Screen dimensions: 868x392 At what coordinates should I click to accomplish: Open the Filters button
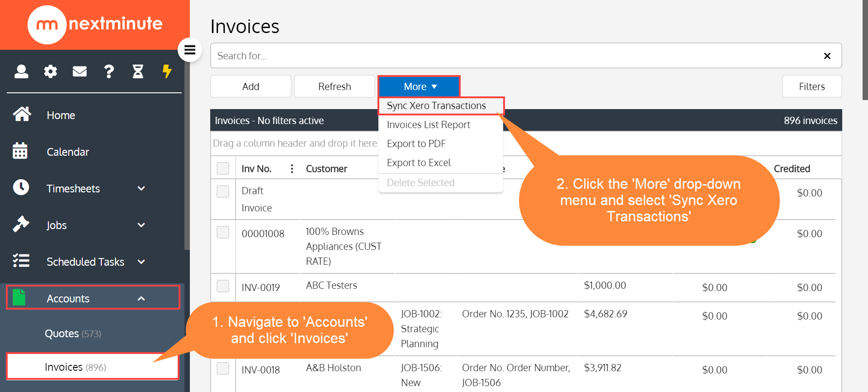pos(812,86)
